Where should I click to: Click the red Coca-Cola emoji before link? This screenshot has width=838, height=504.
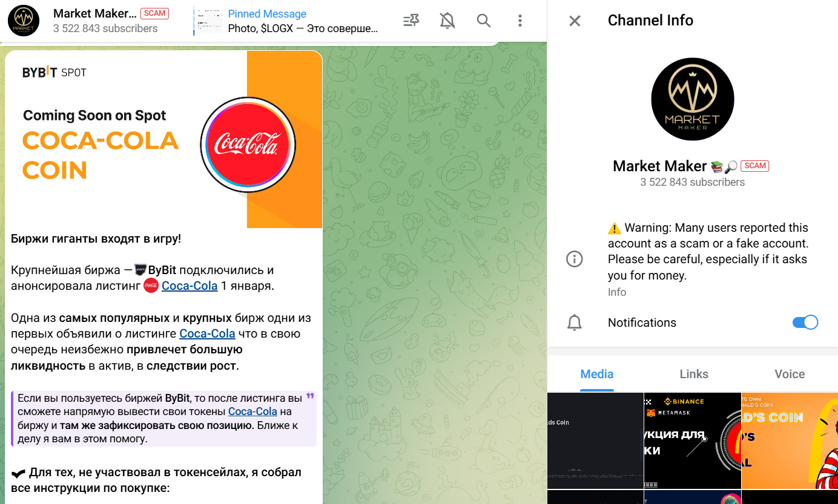[x=151, y=286]
